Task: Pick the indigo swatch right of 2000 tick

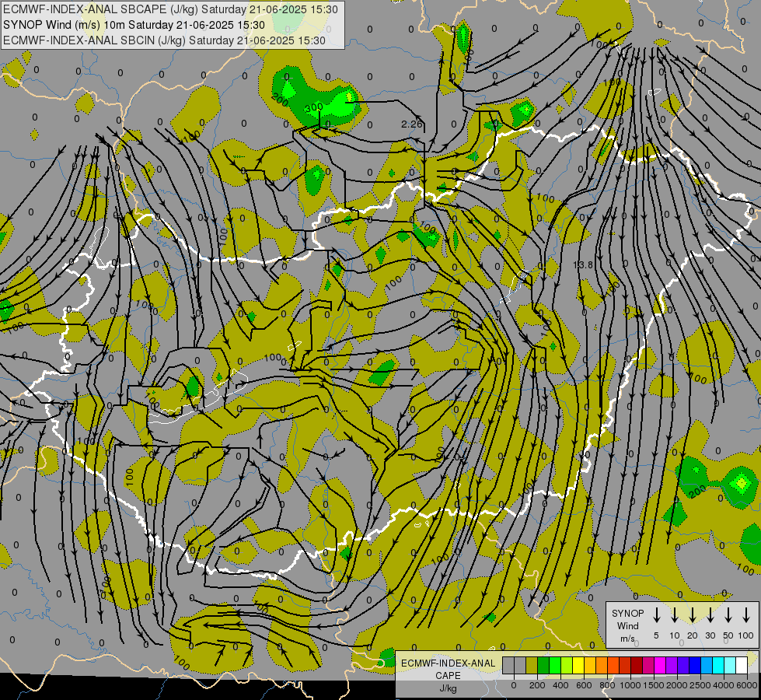Action: [x=684, y=665]
